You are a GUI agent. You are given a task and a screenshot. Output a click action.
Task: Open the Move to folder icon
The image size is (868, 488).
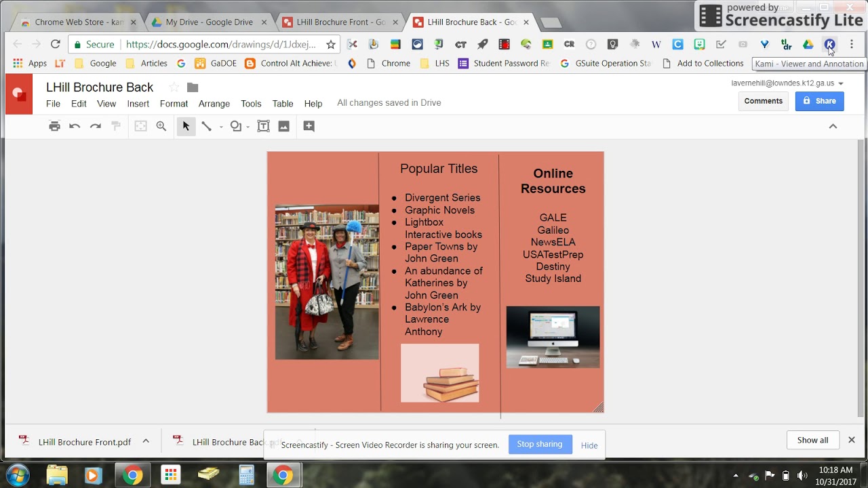[193, 87]
